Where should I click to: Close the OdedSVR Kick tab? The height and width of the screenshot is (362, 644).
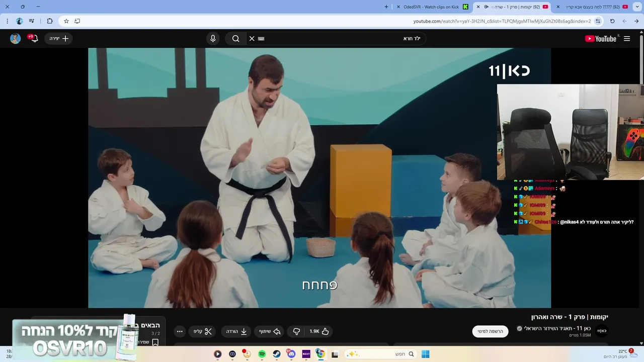tap(398, 7)
